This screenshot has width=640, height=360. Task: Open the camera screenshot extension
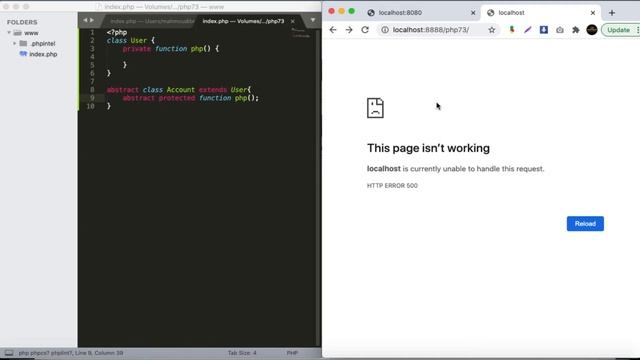click(560, 30)
